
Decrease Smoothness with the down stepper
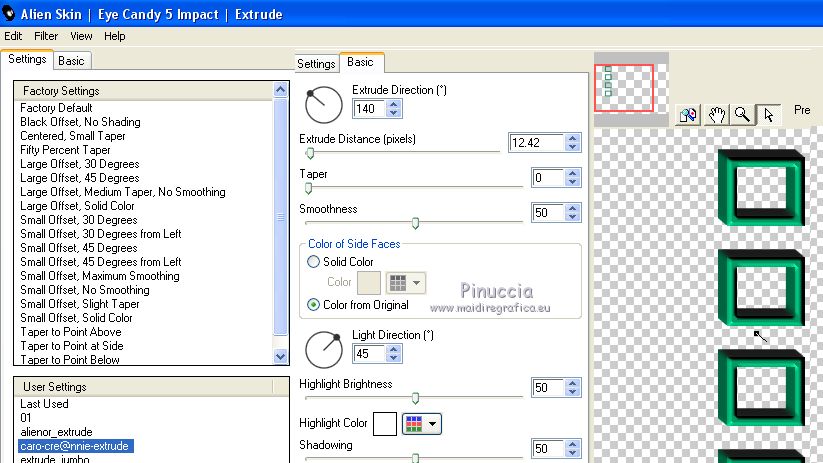573,217
